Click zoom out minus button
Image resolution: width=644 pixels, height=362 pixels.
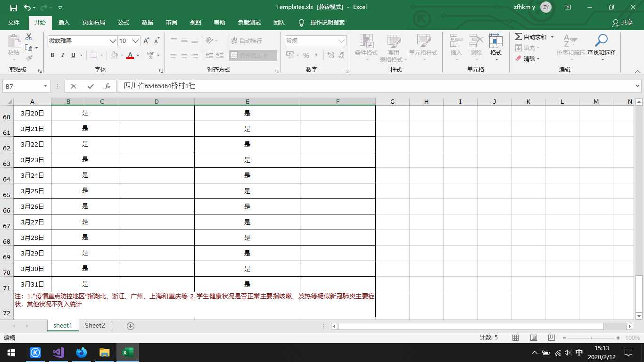click(x=563, y=338)
